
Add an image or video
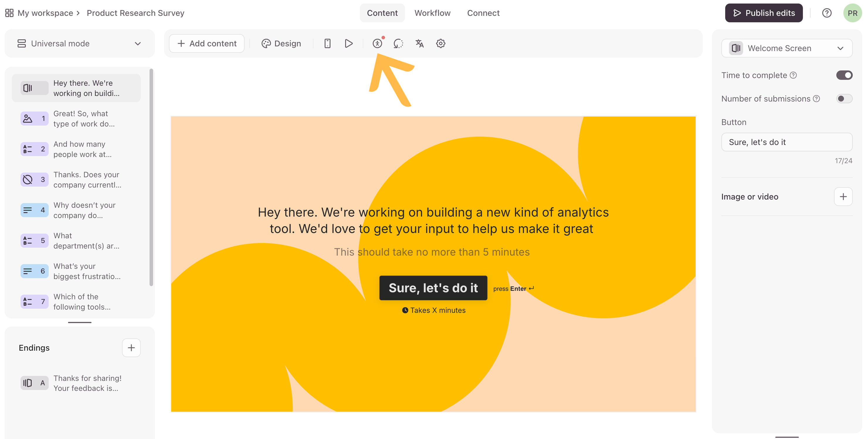click(x=843, y=197)
